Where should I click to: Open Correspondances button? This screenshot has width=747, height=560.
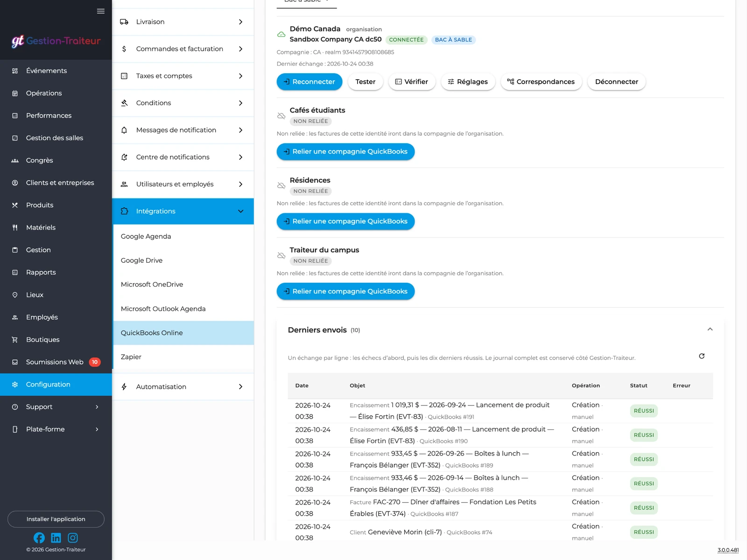(541, 82)
